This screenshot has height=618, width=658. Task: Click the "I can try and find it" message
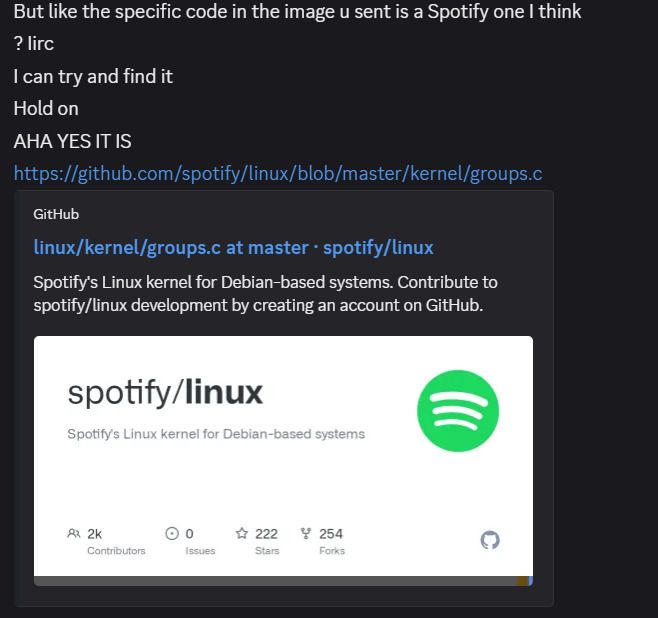tap(93, 77)
